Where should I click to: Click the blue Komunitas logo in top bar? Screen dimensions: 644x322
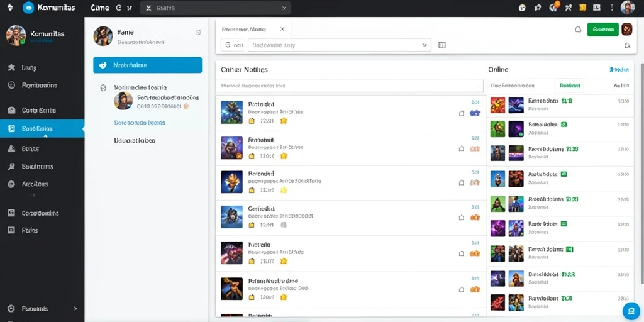(28, 8)
